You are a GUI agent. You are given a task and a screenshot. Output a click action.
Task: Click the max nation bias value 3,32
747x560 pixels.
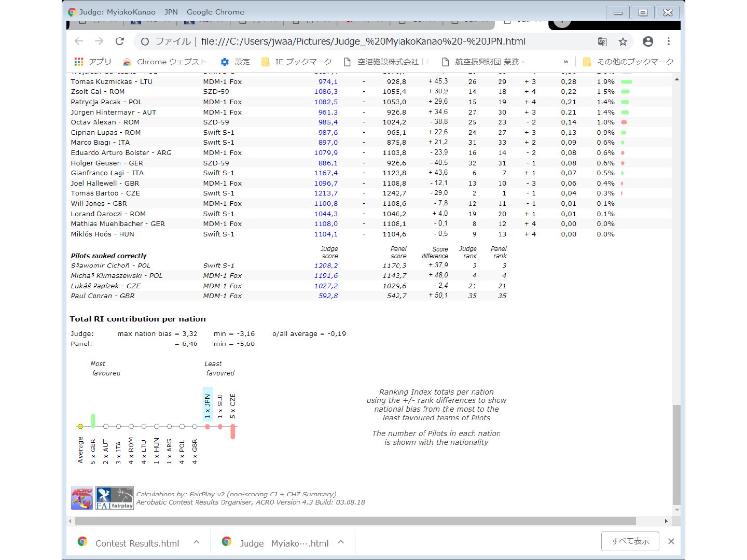click(x=189, y=334)
